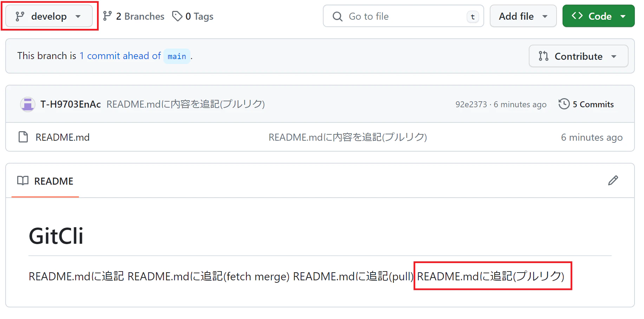Image resolution: width=644 pixels, height=319 pixels.
Task: Click the branch icon beside 2 Branches
Action: pos(107,16)
